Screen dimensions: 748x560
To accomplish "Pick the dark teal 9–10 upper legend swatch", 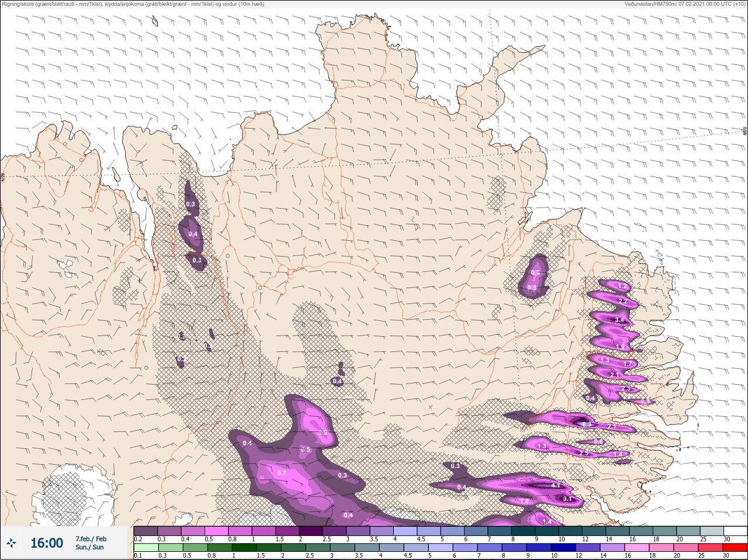I will (x=548, y=531).
